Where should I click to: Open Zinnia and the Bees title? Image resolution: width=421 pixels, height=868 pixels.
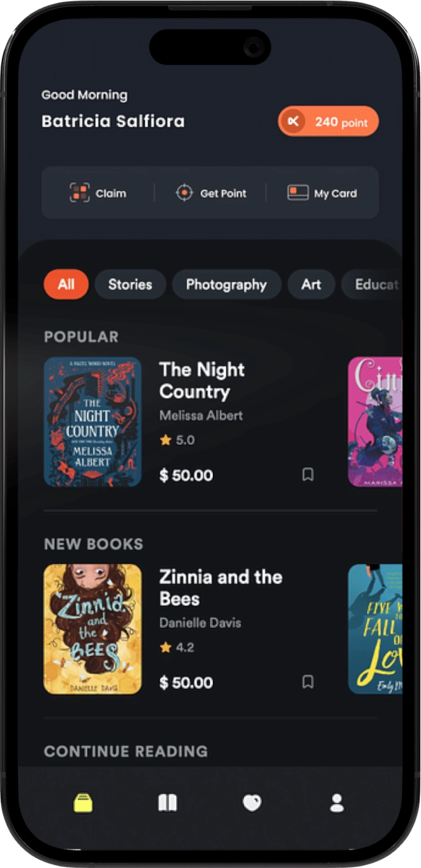click(x=220, y=588)
